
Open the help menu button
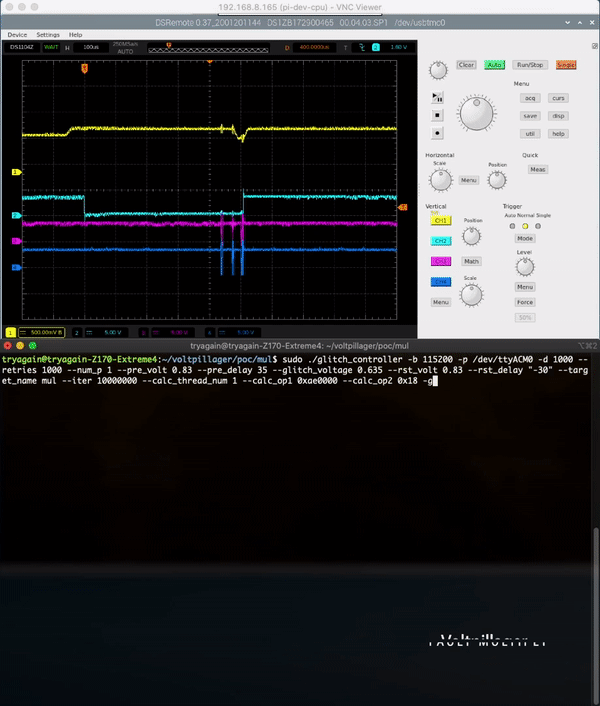558,134
